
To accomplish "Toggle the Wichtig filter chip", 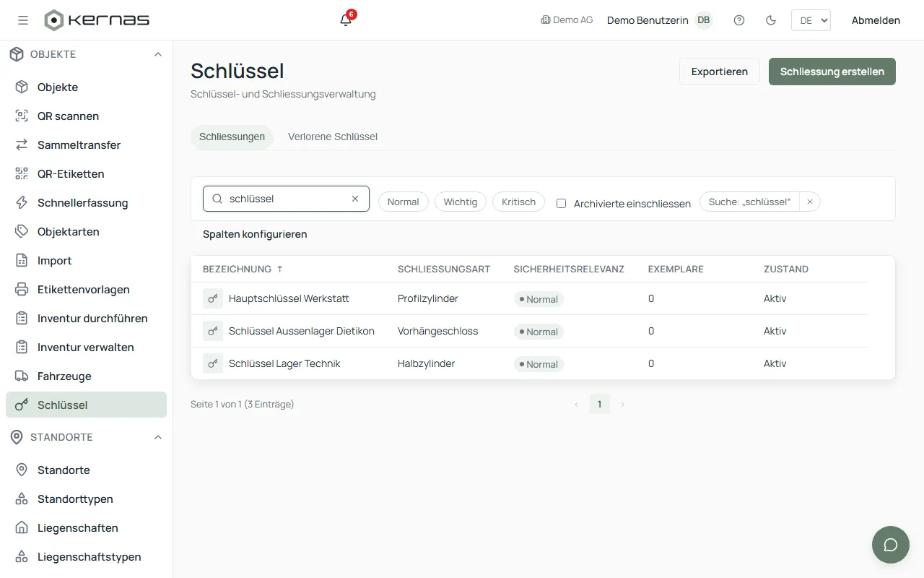I will point(461,202).
